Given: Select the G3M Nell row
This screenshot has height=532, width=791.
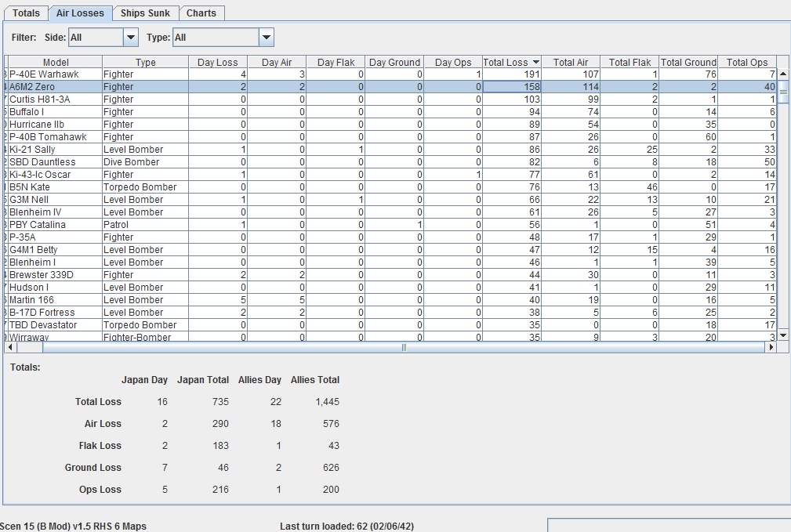Looking at the screenshot, I should tap(390, 200).
